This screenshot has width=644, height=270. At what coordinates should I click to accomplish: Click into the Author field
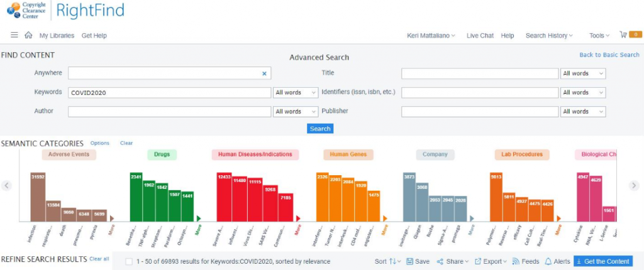[170, 111]
